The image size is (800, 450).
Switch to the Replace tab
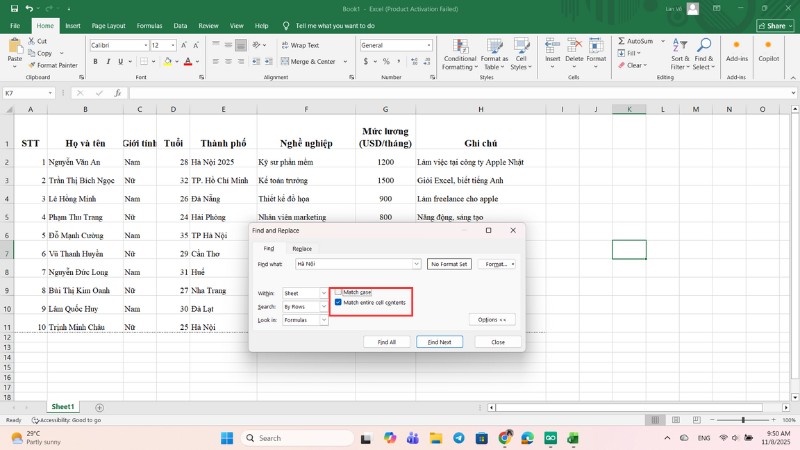point(301,248)
